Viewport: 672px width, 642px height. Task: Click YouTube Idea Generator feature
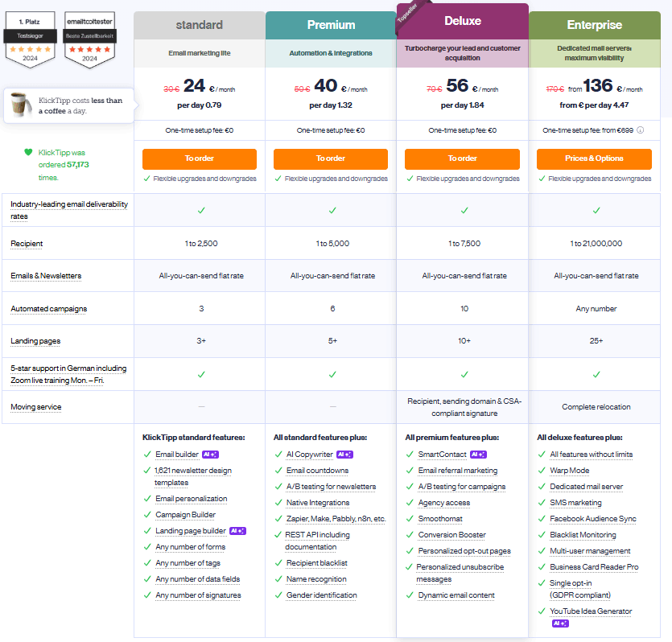pyautogui.click(x=591, y=611)
